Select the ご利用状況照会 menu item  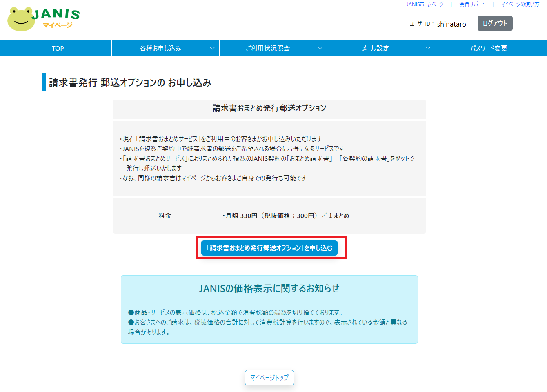(x=268, y=48)
